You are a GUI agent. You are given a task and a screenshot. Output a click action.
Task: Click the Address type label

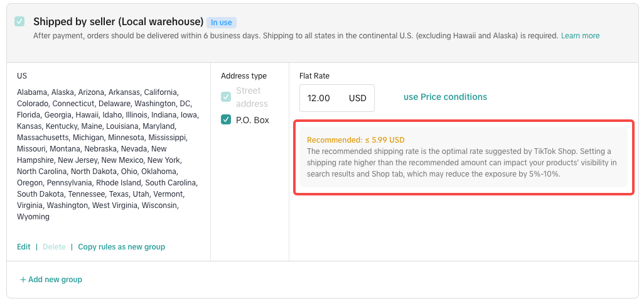click(x=244, y=76)
